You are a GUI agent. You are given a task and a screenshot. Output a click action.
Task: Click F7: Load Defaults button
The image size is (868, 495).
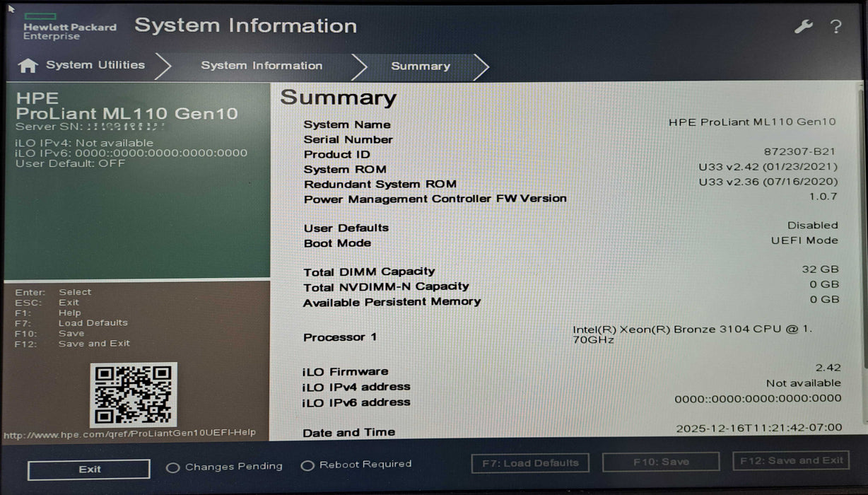[530, 463]
